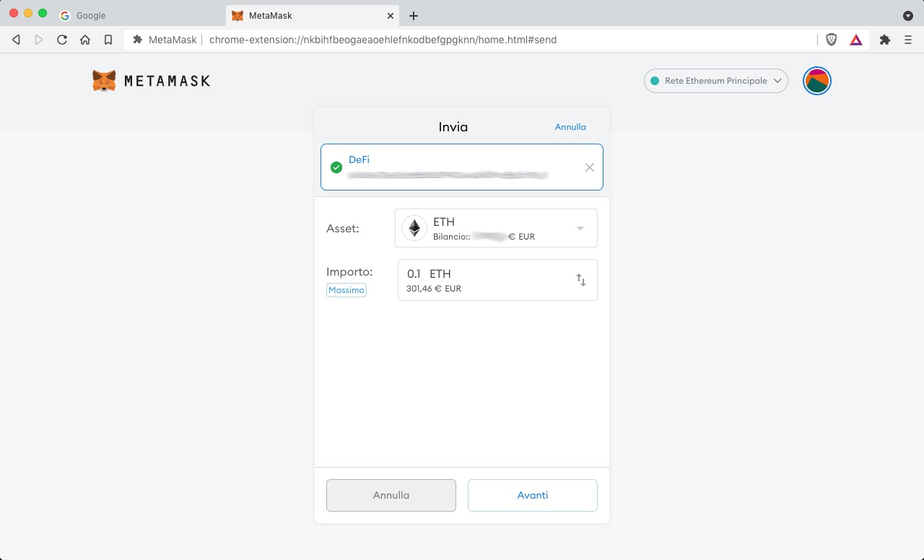The width and height of the screenshot is (924, 560).
Task: Open Brave Rewards triangle icon
Action: pos(856,40)
